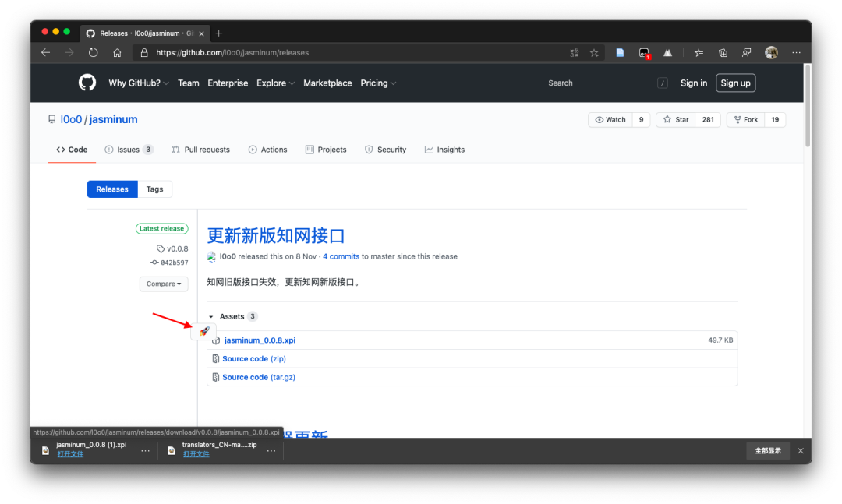Open options for translators_CN-ma zip download
The width and height of the screenshot is (842, 504).
271,451
